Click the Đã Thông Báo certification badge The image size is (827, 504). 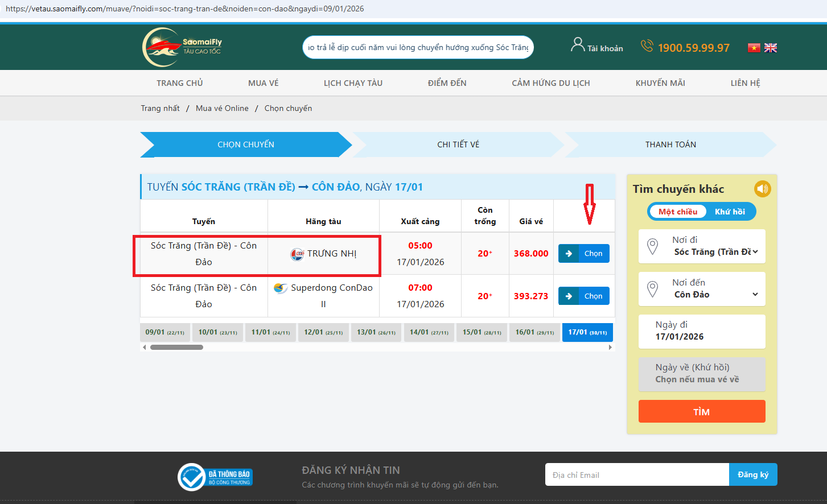(215, 477)
